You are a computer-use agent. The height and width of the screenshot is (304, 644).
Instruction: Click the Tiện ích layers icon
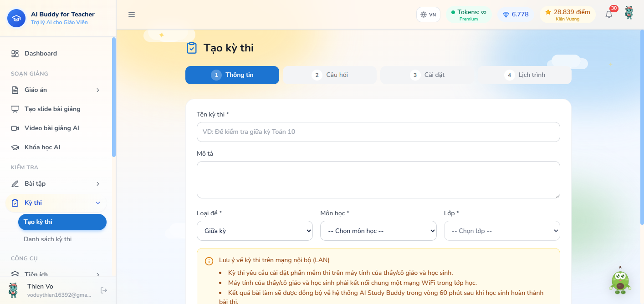15,274
